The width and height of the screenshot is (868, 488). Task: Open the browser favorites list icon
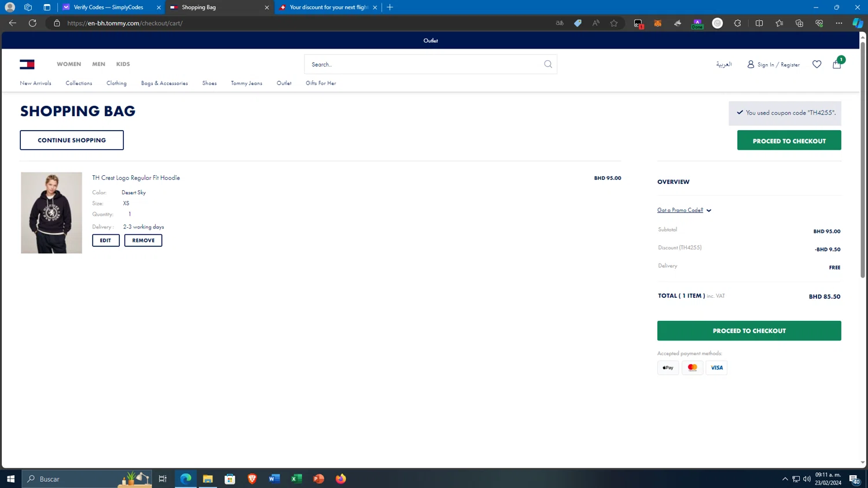(x=779, y=23)
